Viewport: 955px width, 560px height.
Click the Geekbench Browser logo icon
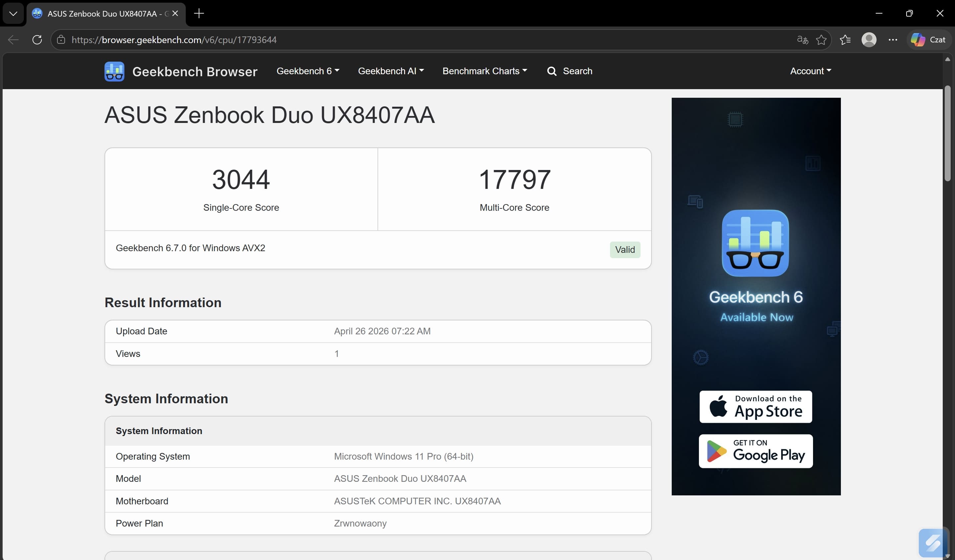pyautogui.click(x=114, y=71)
